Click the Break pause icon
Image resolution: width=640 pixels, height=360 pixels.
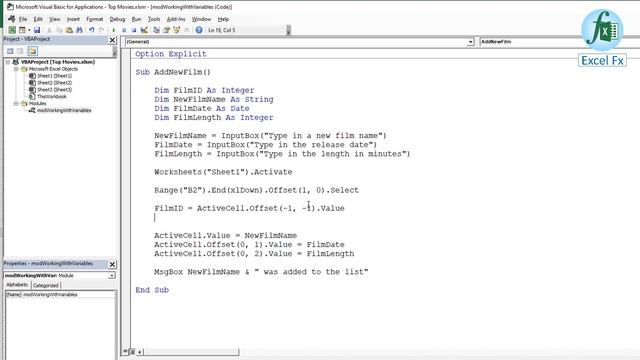tap(124, 30)
